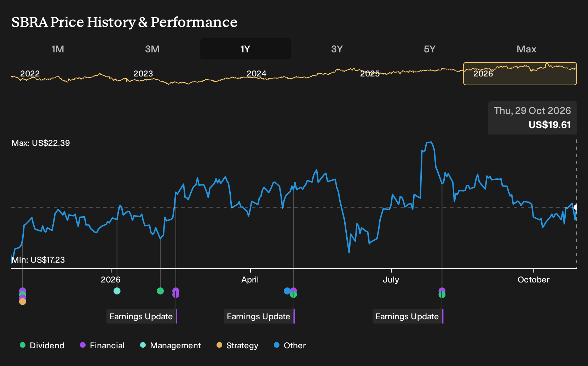This screenshot has width=588, height=366.
Task: Click the 'Thu, 29 Oct 2026' tooltip date
Action: click(x=532, y=111)
